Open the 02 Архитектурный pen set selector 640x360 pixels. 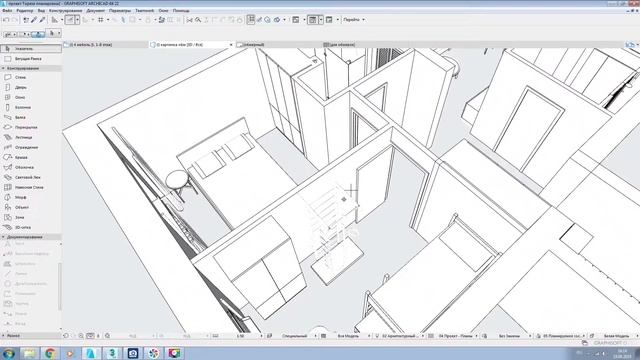[x=400, y=336]
